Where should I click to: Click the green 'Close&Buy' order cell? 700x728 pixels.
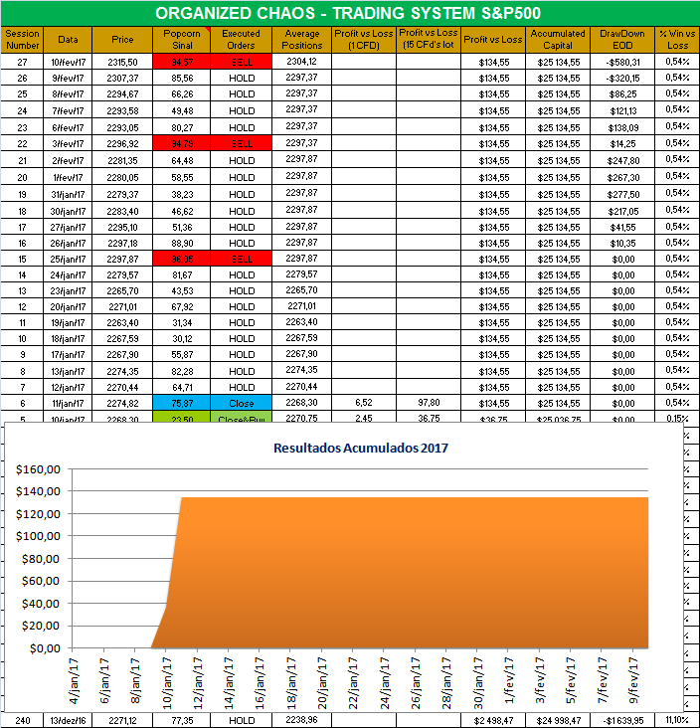[241, 417]
